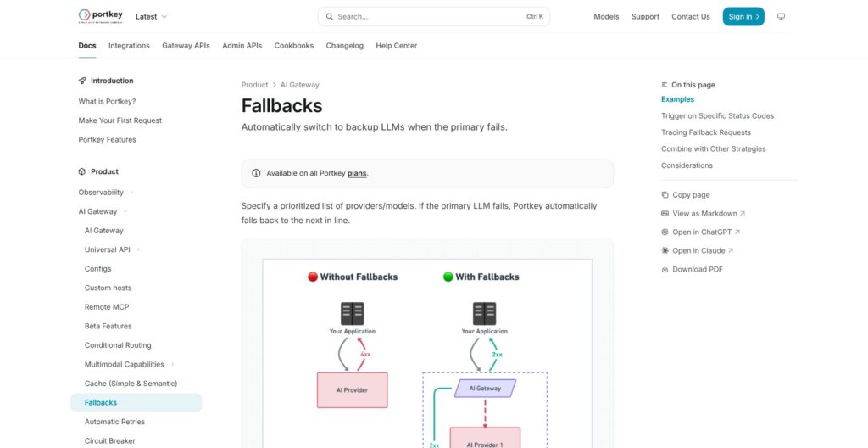Open the Latest version dropdown
Image resolution: width=868 pixels, height=448 pixels.
[151, 17]
